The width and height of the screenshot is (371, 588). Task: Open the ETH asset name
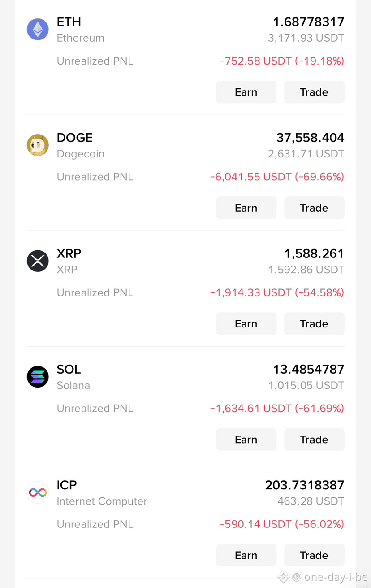tap(69, 22)
